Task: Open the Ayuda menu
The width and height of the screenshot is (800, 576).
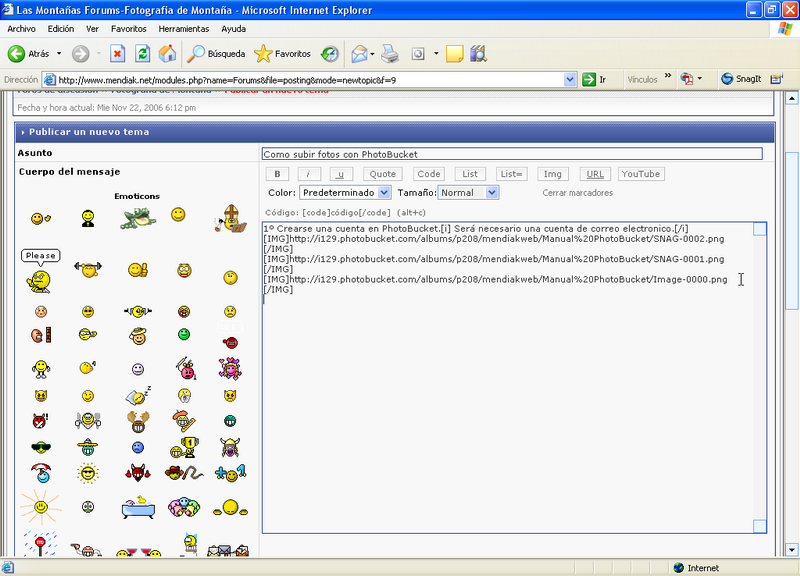Action: pyautogui.click(x=234, y=29)
